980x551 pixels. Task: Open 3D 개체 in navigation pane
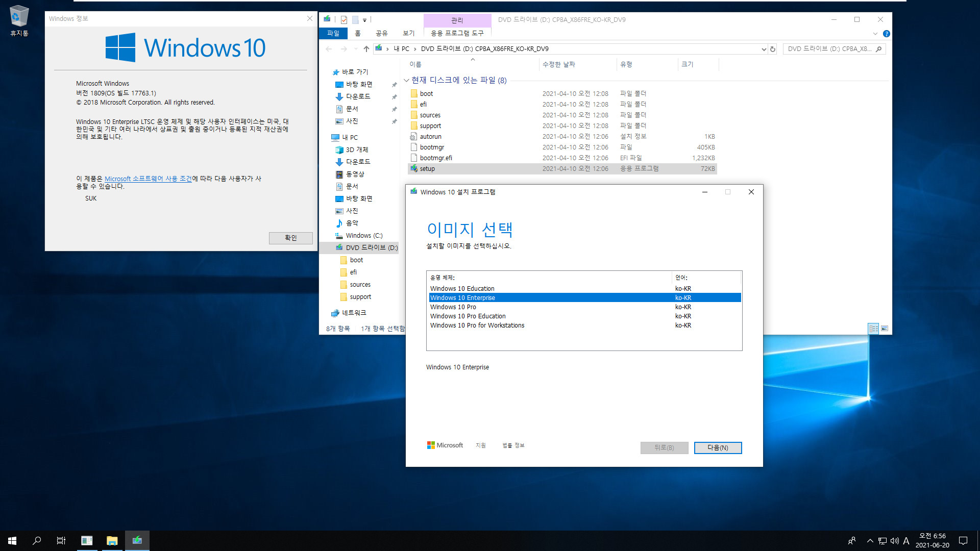[357, 149]
